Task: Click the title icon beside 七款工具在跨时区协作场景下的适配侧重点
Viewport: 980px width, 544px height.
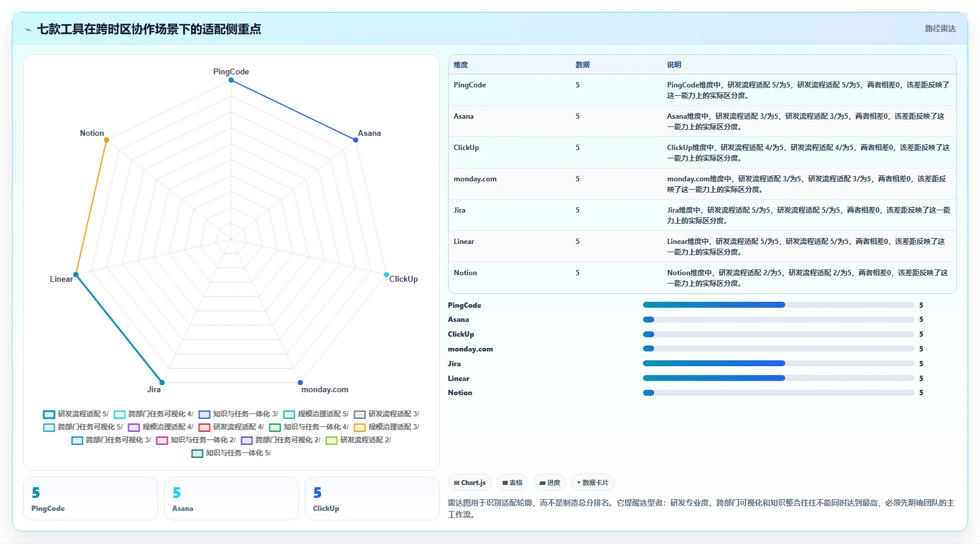Action: tap(28, 30)
